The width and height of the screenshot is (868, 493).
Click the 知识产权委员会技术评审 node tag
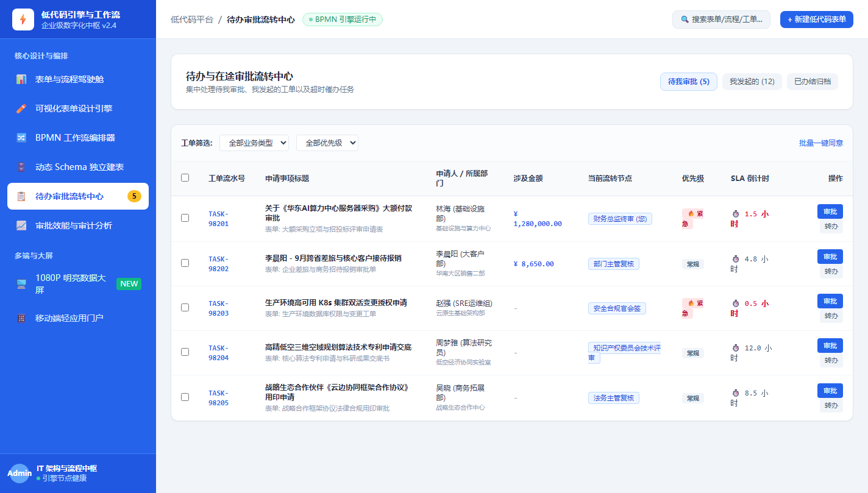coord(625,353)
